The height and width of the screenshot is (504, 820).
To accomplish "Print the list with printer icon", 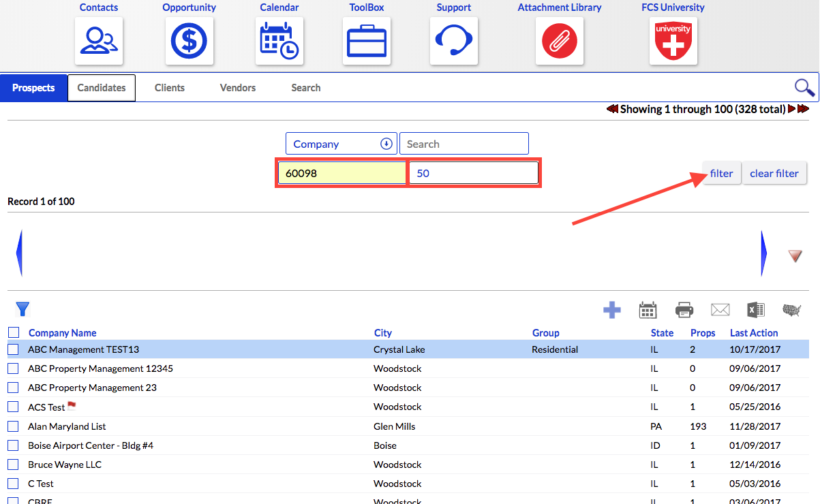I will coord(684,311).
